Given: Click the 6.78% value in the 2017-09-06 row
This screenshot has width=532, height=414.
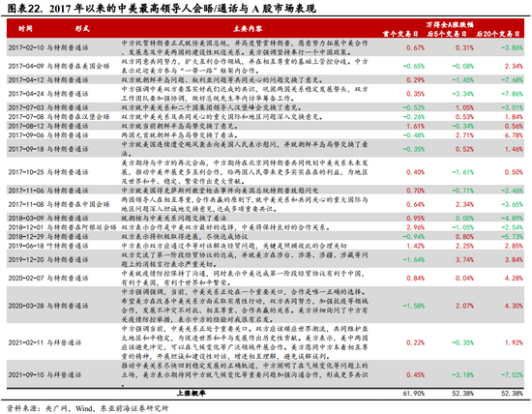Looking at the screenshot, I should click(514, 135).
